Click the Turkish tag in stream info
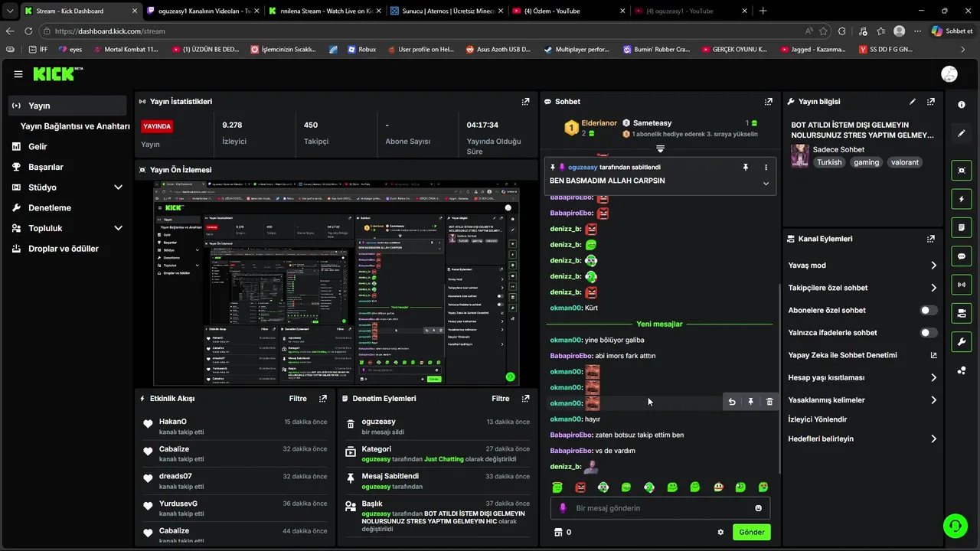Screen dimensions: 980x551 pos(829,162)
